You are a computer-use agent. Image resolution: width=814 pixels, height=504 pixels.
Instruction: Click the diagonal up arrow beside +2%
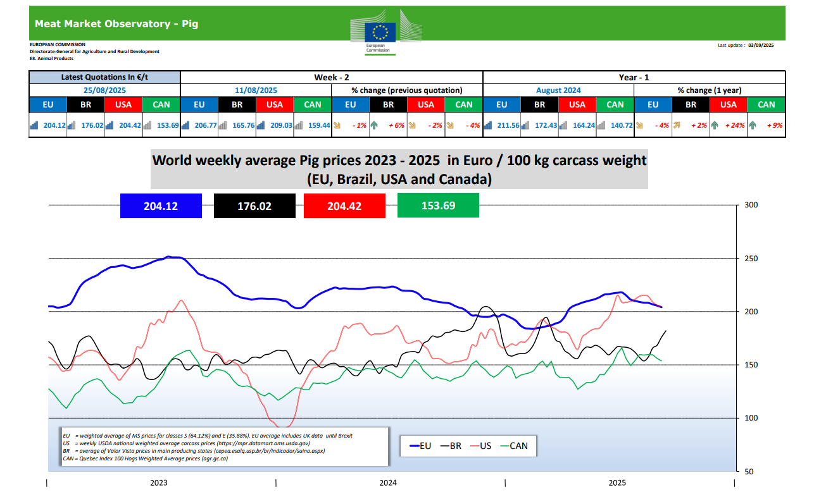(677, 125)
